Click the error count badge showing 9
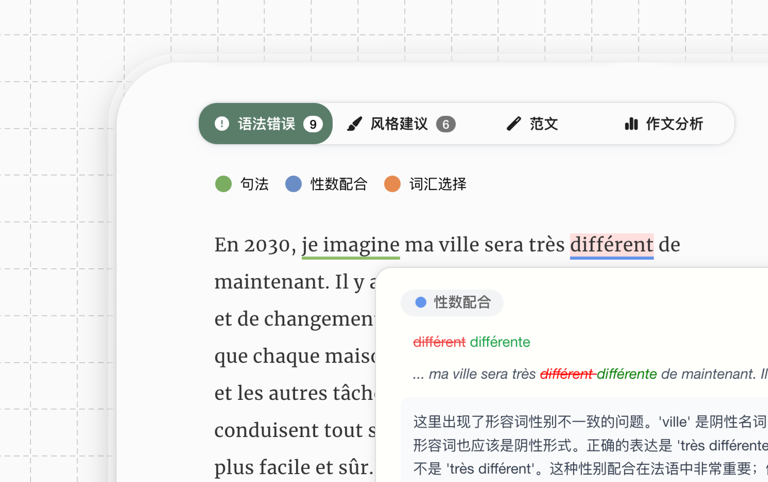The width and height of the screenshot is (768, 482). pos(313,124)
